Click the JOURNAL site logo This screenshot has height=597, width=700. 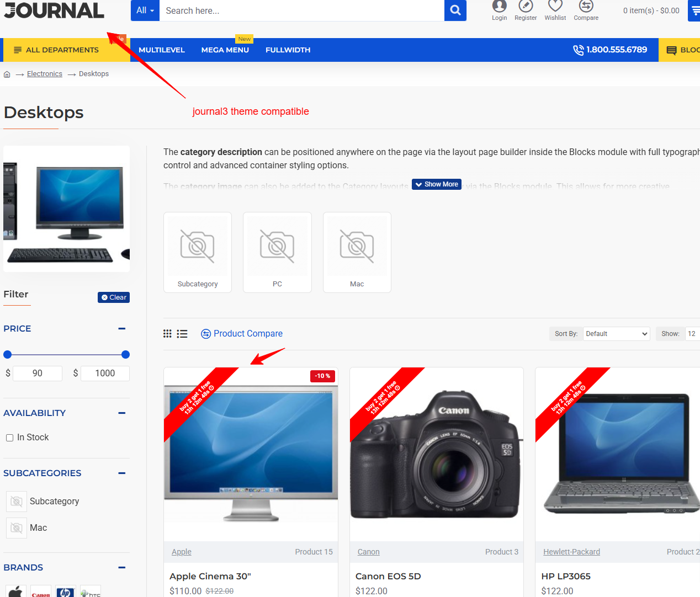coord(54,10)
